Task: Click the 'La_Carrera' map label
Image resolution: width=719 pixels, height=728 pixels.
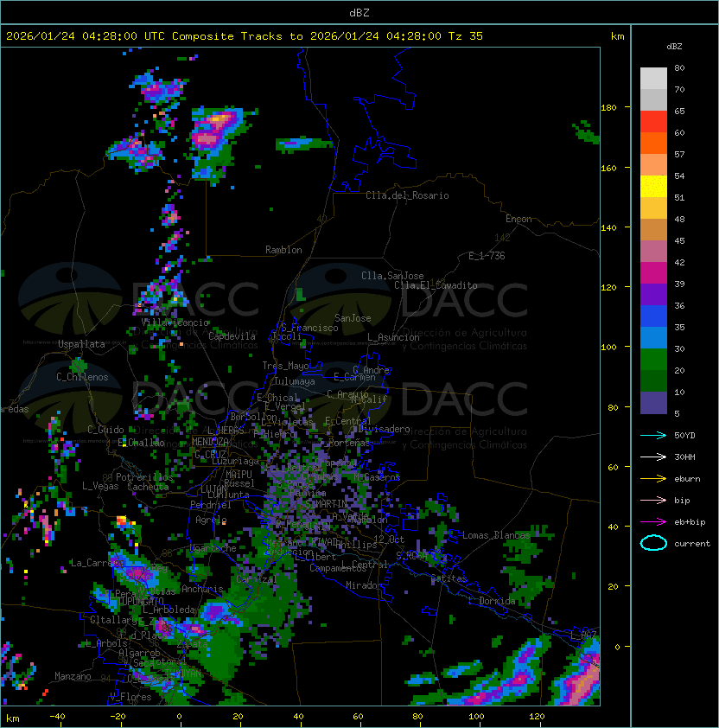Action: click(97, 563)
